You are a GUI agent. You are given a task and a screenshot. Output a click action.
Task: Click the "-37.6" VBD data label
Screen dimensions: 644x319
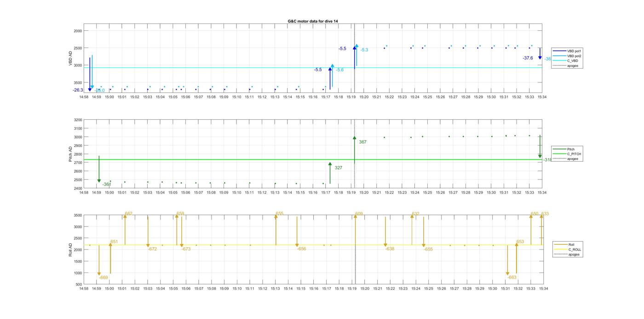[x=528, y=58]
